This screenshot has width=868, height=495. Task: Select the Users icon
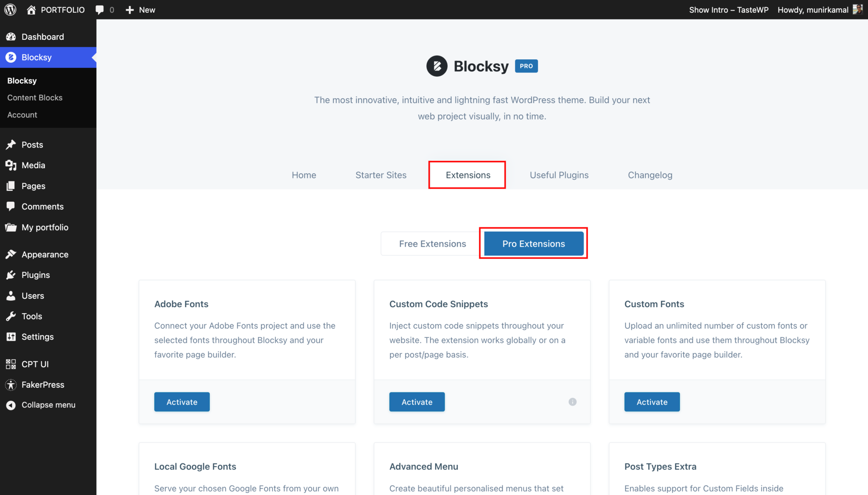(x=11, y=295)
